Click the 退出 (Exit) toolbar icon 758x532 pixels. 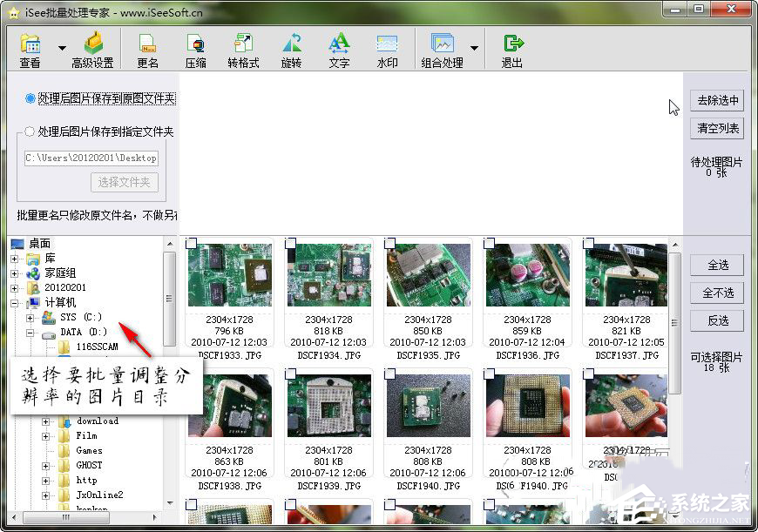(511, 49)
